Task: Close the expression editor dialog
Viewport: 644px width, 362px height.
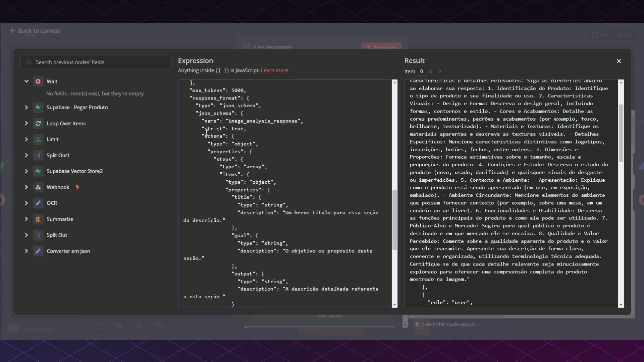Action: 619,61
